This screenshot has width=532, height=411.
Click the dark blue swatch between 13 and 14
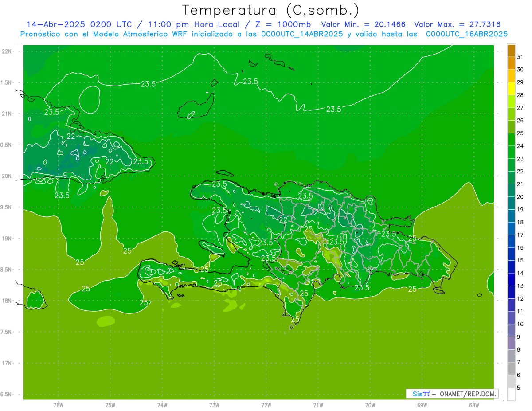point(511,279)
